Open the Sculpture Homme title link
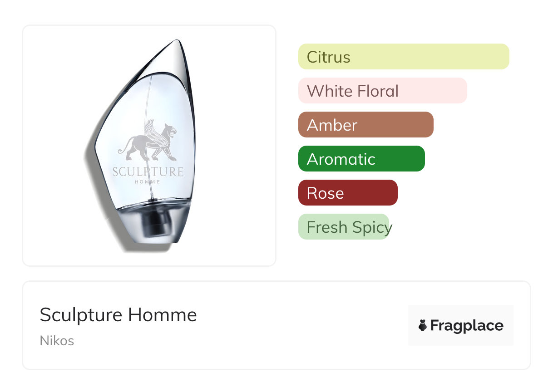 click(x=118, y=315)
